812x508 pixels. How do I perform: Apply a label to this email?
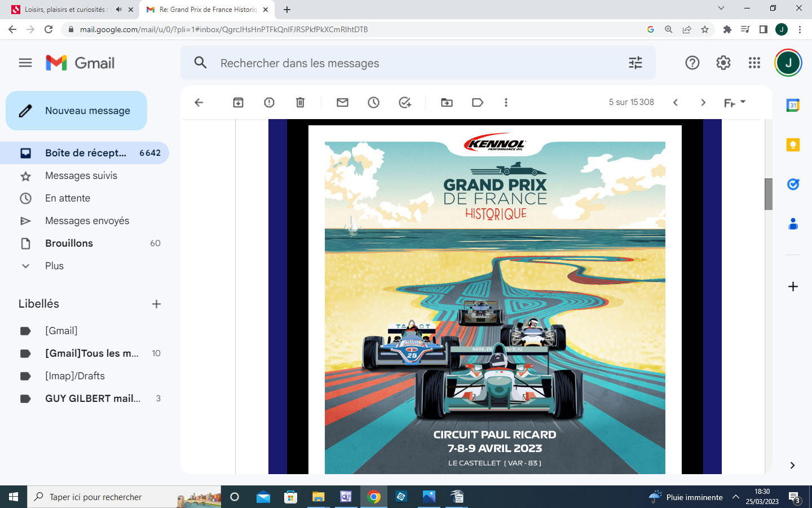pyautogui.click(x=478, y=102)
